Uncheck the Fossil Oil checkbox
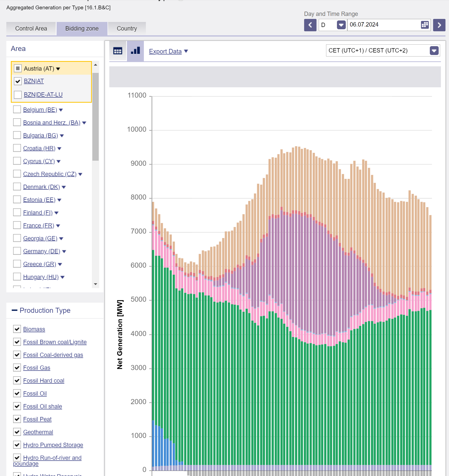 coord(17,393)
